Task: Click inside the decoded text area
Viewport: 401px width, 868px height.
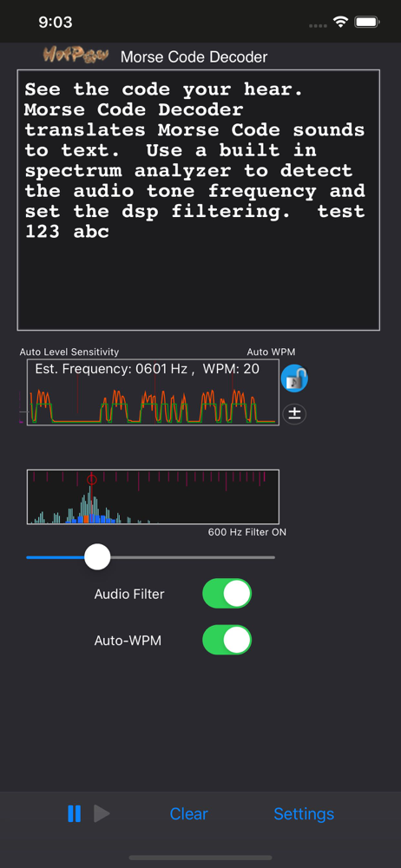Action: (x=198, y=200)
